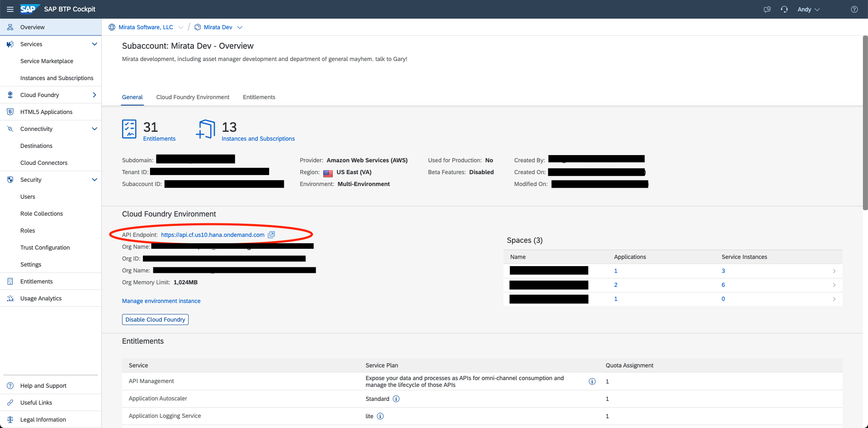Open space row with 3 service instances
868x428 pixels.
click(673, 271)
